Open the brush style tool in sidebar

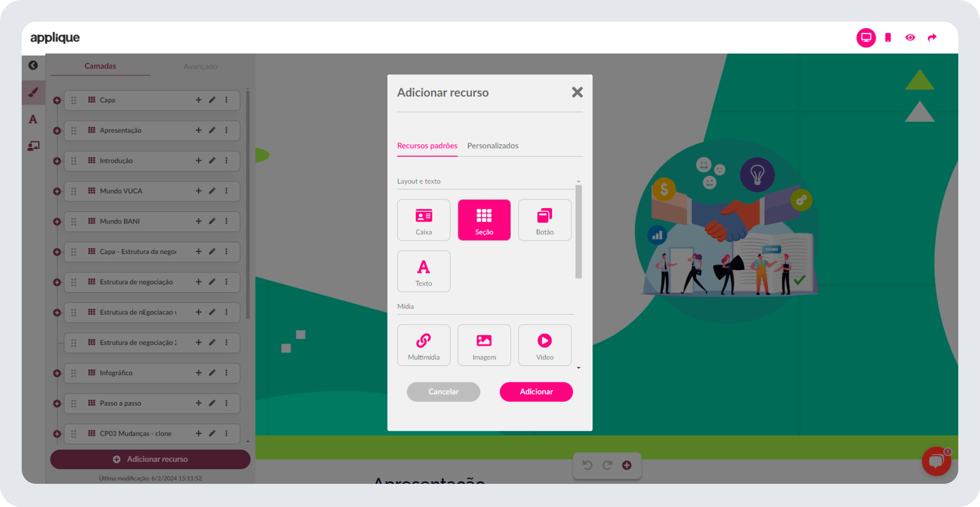33,92
